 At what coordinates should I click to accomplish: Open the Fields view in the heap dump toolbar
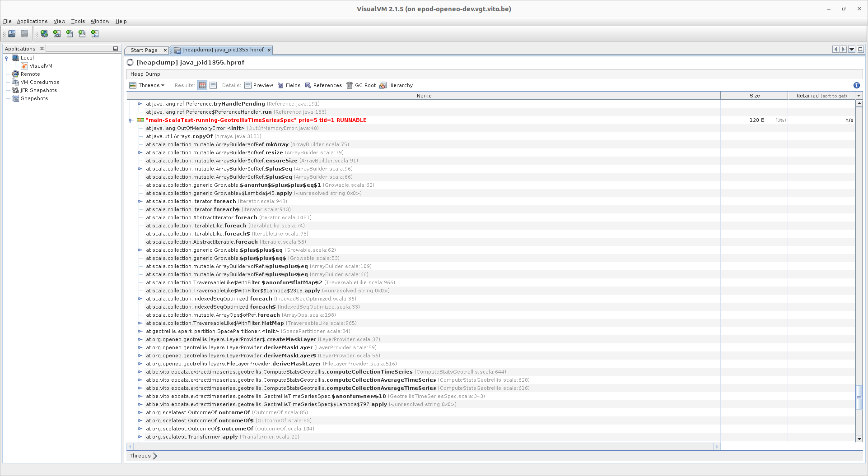[289, 85]
